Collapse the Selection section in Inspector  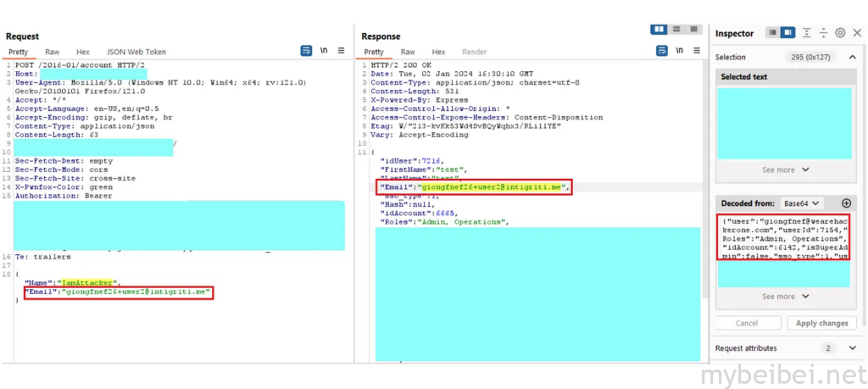pyautogui.click(x=852, y=57)
